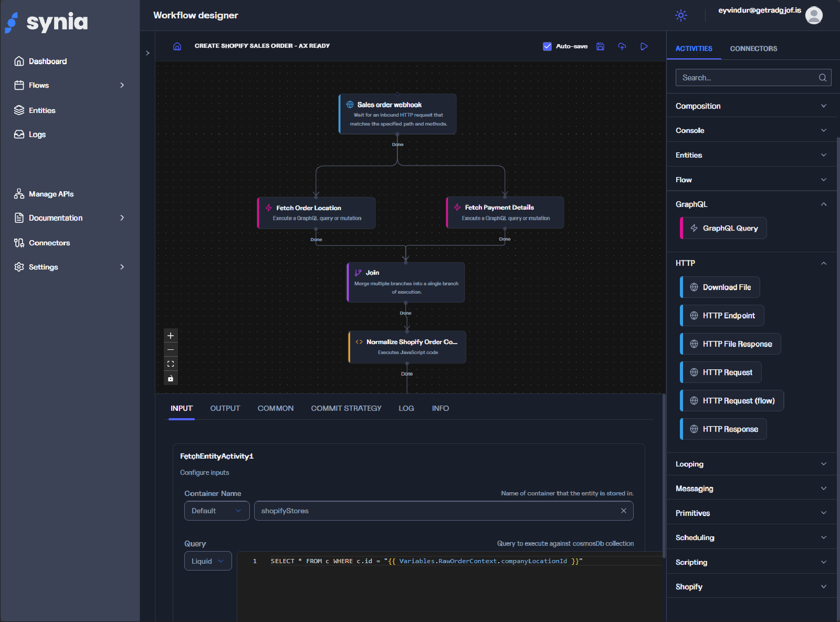Select Normalize Shopify Order node
Screen dimensions: 840x622
point(407,347)
